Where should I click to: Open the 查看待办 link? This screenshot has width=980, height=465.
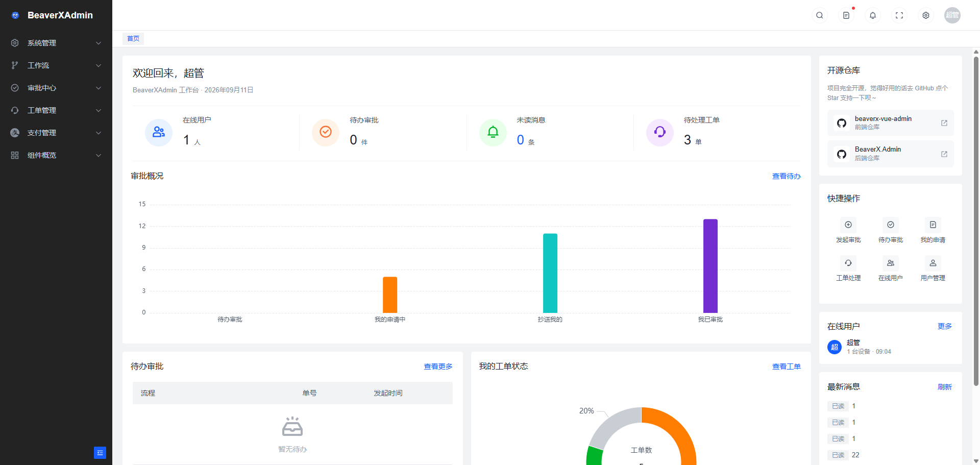point(787,176)
